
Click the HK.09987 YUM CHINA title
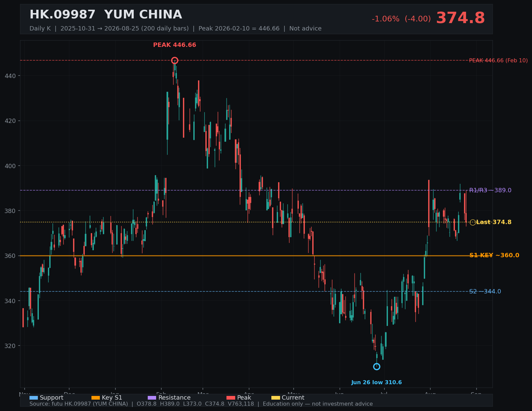click(x=106, y=15)
